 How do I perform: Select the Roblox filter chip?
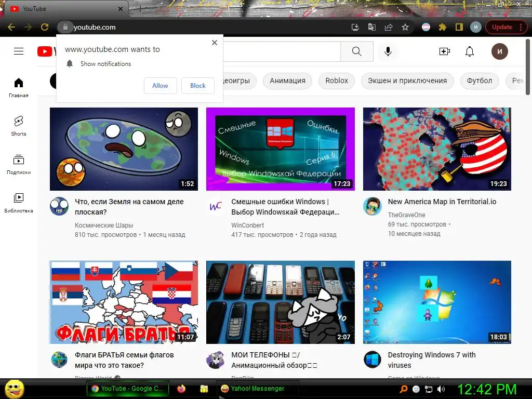(337, 81)
